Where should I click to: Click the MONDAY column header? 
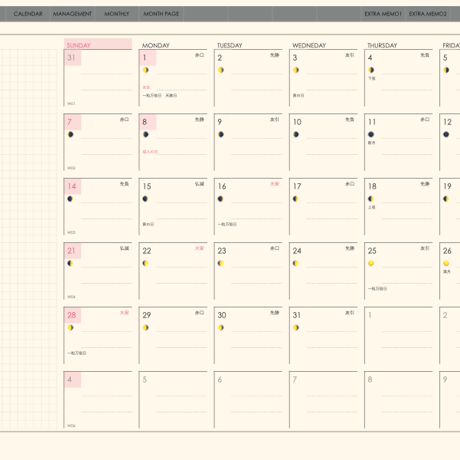(156, 45)
